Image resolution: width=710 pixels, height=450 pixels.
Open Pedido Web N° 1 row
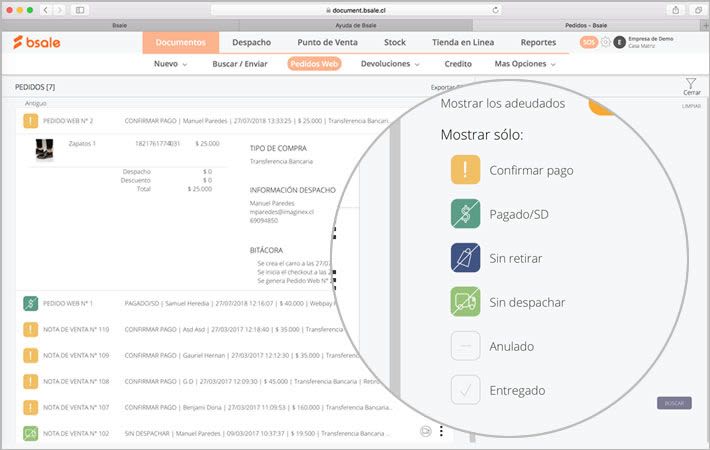point(200,302)
